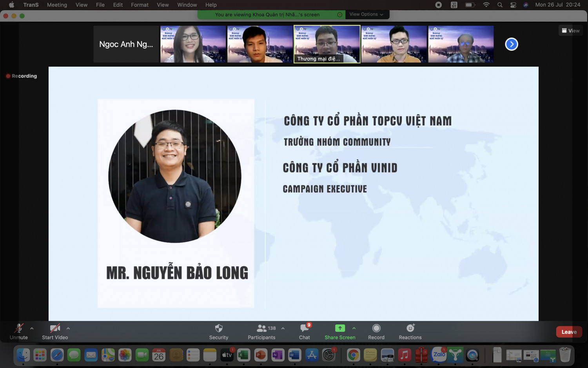
Task: Select the Ngoc Anh Ng... participant tile
Action: tap(126, 44)
